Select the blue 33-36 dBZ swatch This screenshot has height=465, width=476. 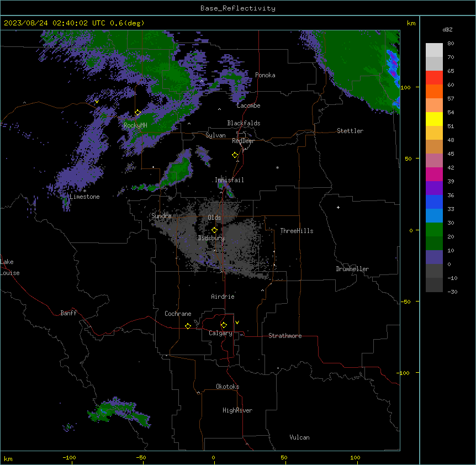pos(434,202)
